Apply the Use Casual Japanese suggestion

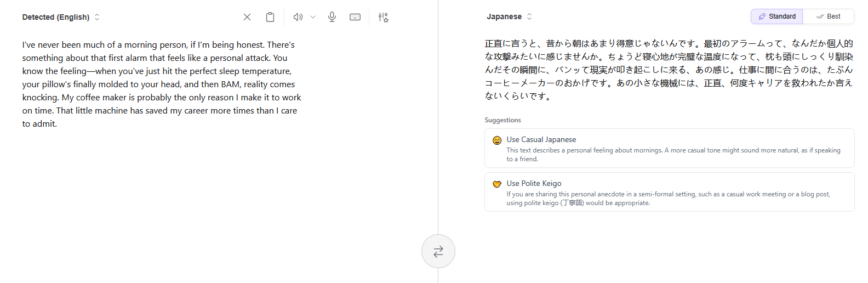click(x=541, y=139)
